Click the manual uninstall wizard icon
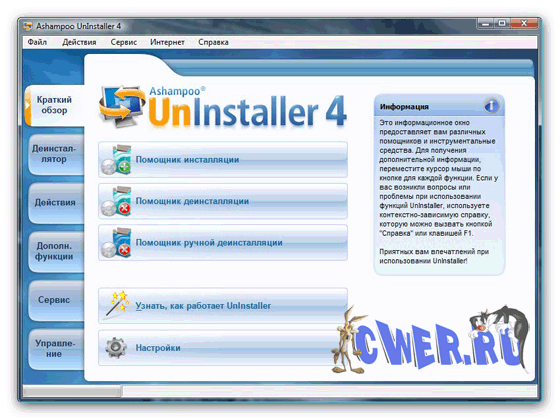 click(116, 242)
